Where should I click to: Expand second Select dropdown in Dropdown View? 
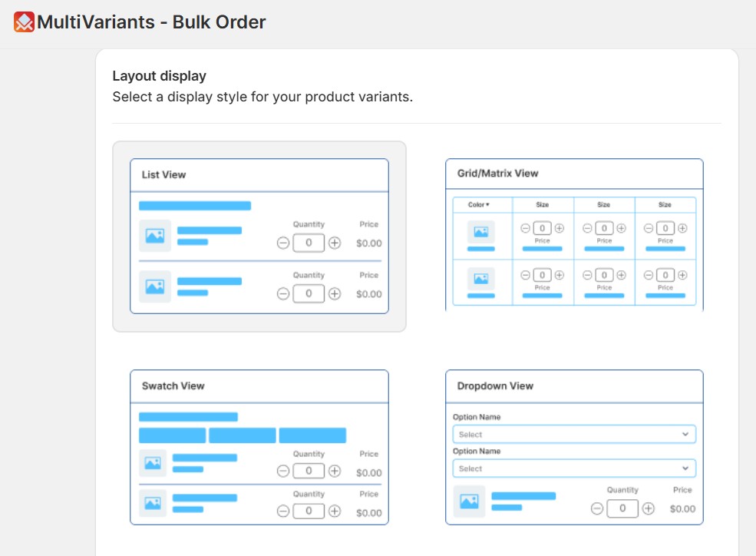point(574,468)
